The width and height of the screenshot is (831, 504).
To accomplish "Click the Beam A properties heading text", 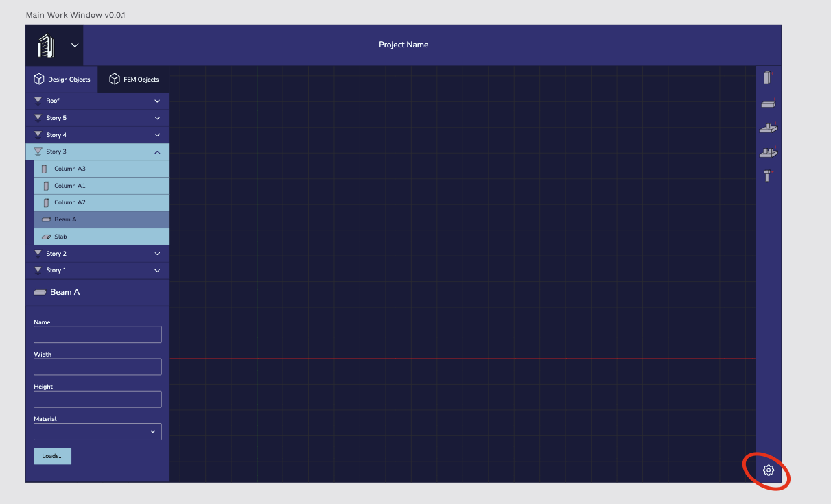I will [65, 292].
